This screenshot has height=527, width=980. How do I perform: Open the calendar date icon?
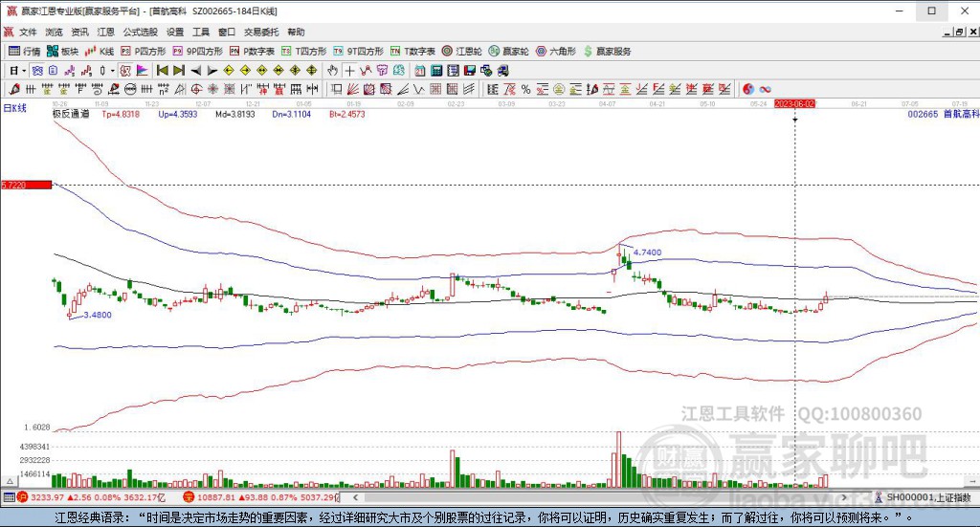420,71
